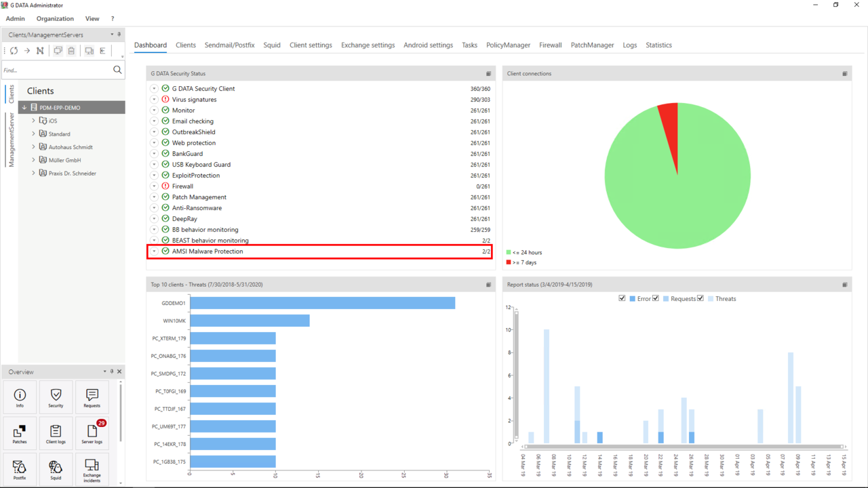Select the Clients vertical side tab
Viewport: 868px width, 488px height.
11,94
